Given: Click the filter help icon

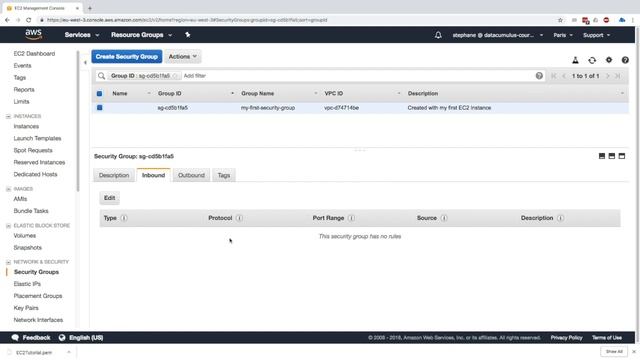Looking at the screenshot, I should tap(539, 76).
